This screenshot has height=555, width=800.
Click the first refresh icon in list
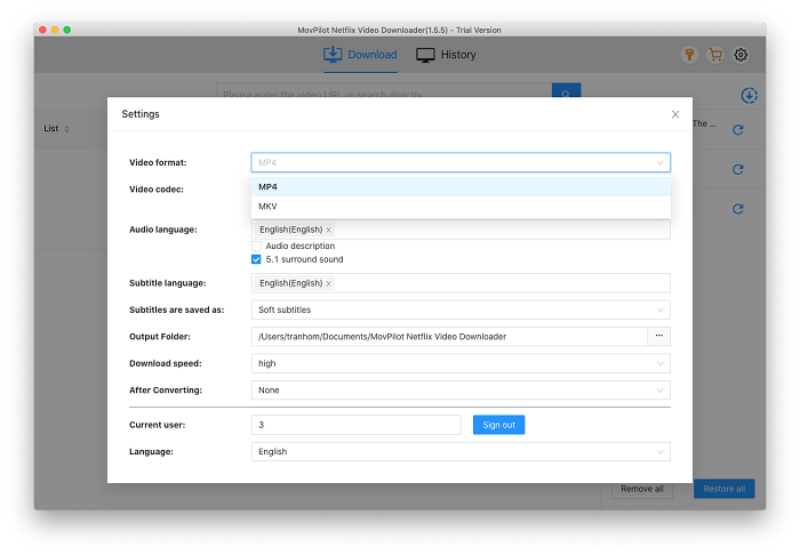[x=738, y=130]
